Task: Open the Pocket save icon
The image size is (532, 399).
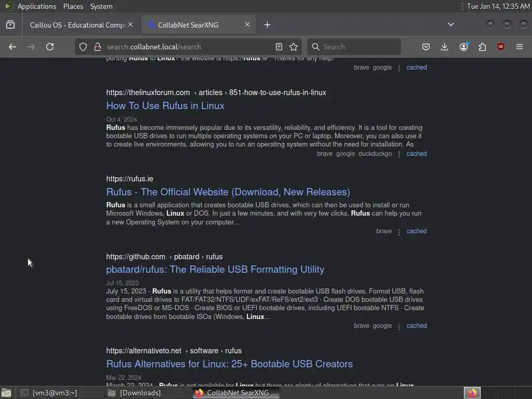Action: 426,47
